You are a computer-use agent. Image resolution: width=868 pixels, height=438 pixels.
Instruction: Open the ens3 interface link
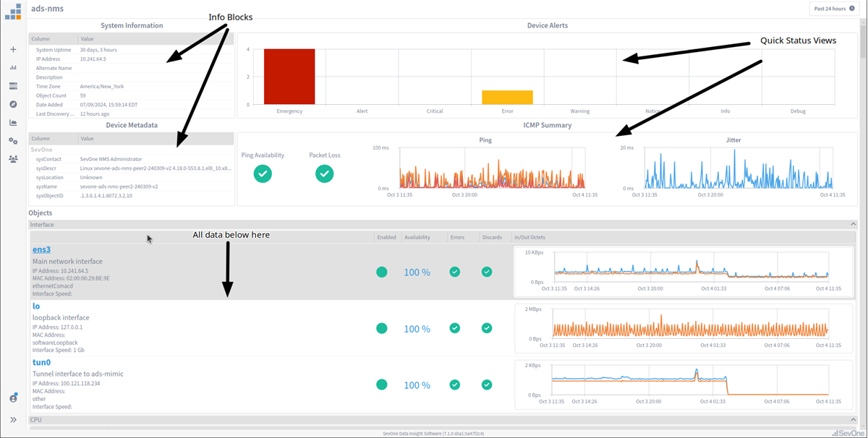41,249
